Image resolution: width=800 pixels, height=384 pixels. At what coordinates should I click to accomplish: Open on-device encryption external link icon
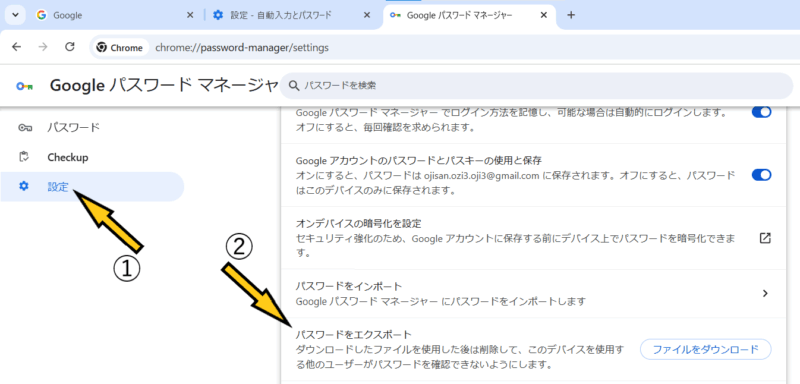pos(764,238)
